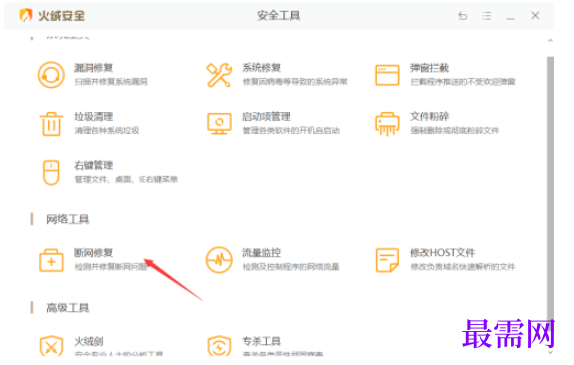Image resolution: width=574 pixels, height=365 pixels.
Task: Click the 检测及控制程序的网络流量 description
Action: (x=291, y=267)
